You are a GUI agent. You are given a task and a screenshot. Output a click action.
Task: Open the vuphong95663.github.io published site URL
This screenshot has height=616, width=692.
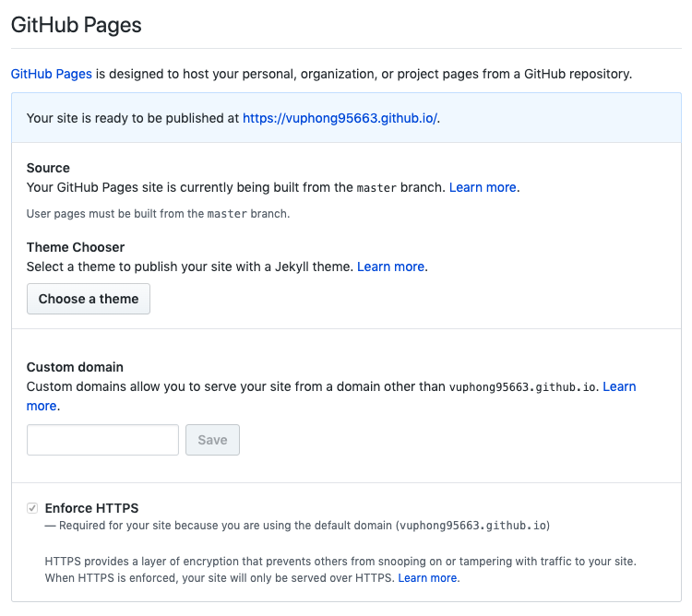tap(340, 118)
